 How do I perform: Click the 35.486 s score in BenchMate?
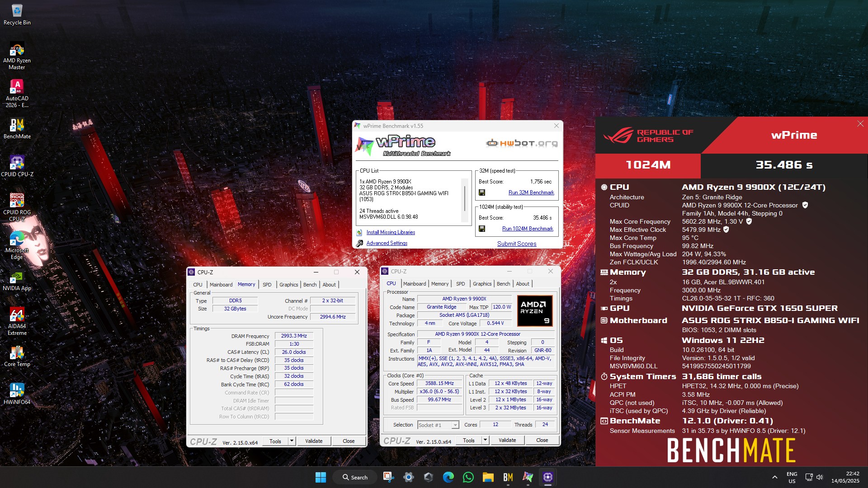pyautogui.click(x=784, y=165)
